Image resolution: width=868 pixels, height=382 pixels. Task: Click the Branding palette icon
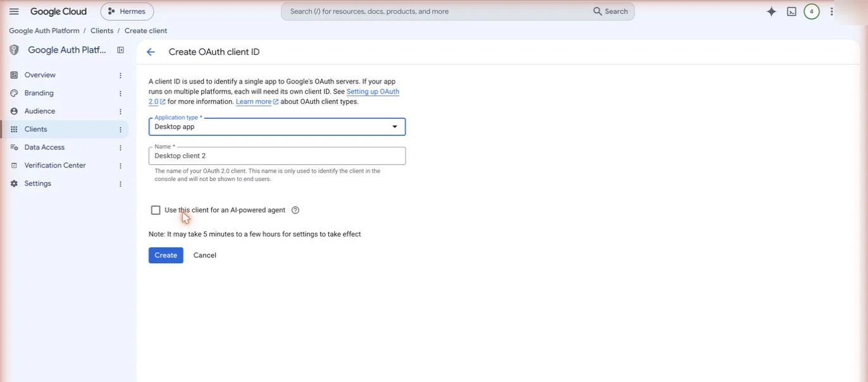coord(14,93)
